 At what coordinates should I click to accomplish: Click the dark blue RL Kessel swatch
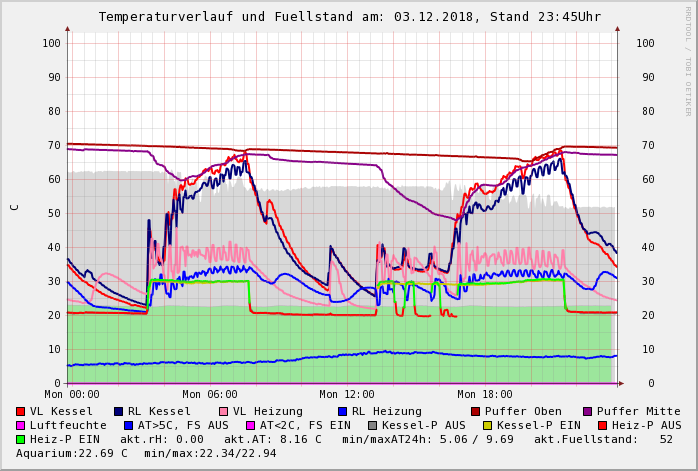[x=118, y=411]
